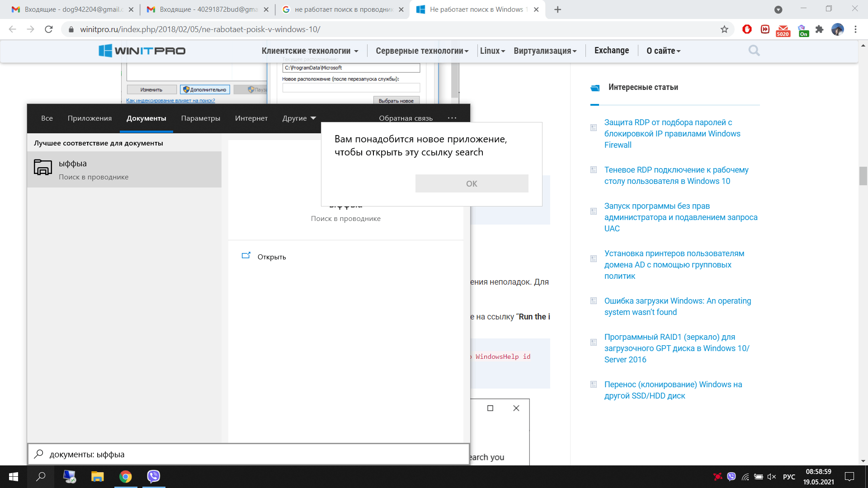
Task: Expand Виртуализация nav menu
Action: pyautogui.click(x=545, y=51)
